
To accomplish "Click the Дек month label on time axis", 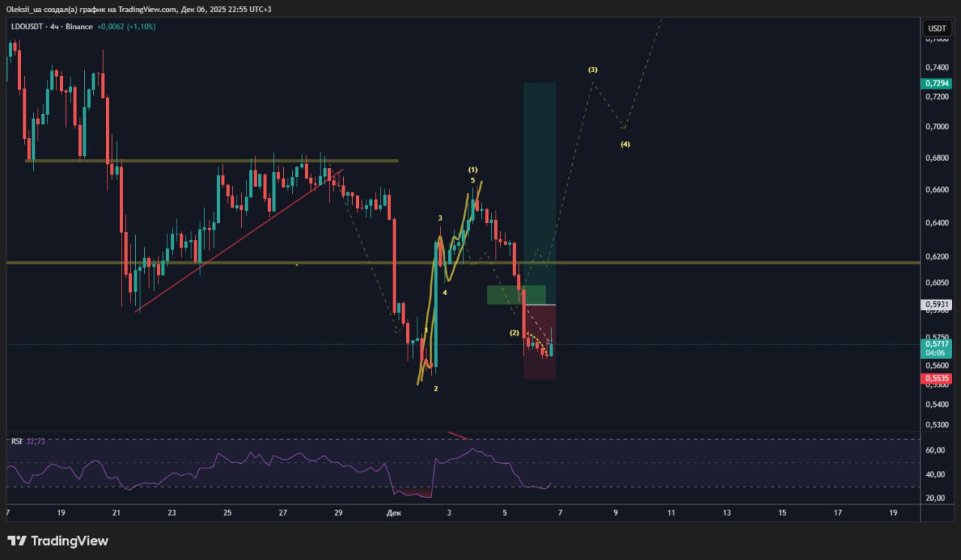I will pos(393,513).
